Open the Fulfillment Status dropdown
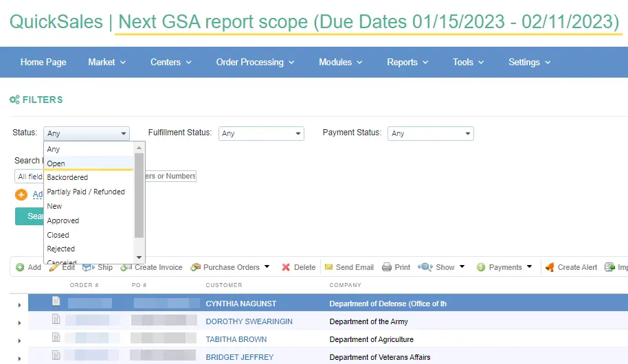The image size is (628, 364). click(261, 133)
